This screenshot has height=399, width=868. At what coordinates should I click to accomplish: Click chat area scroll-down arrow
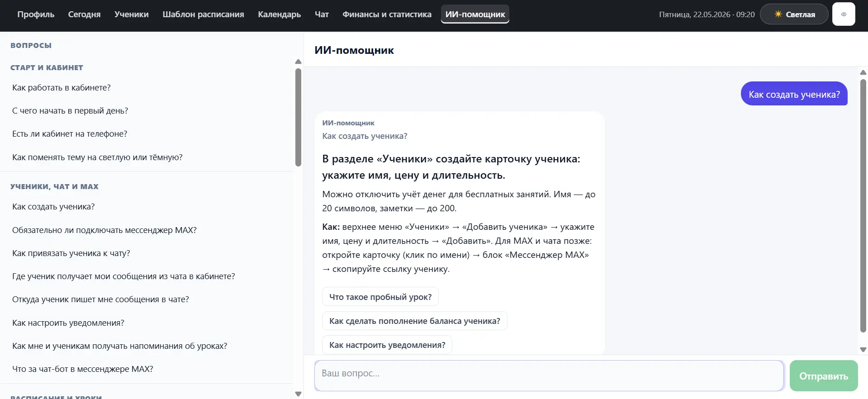863,349
